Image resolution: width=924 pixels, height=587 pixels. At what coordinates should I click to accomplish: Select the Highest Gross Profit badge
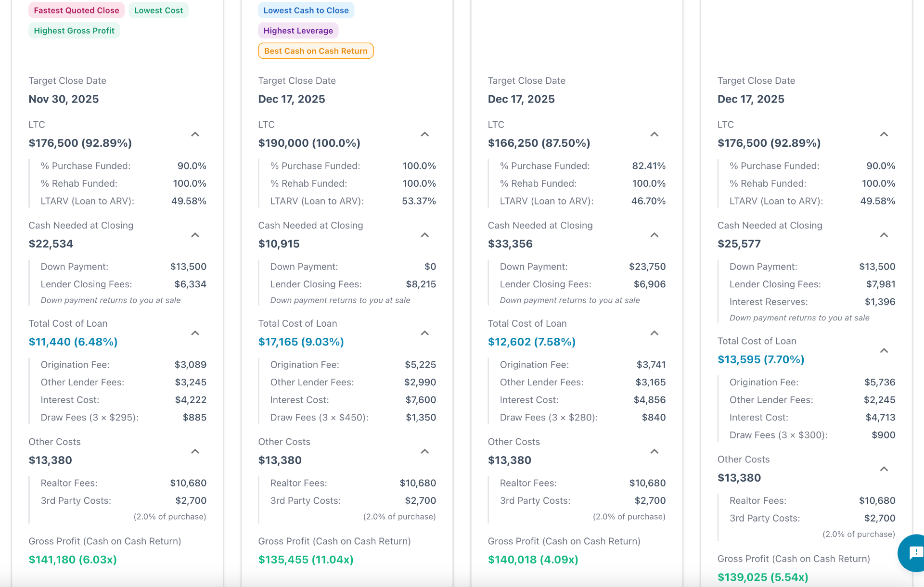click(x=74, y=30)
